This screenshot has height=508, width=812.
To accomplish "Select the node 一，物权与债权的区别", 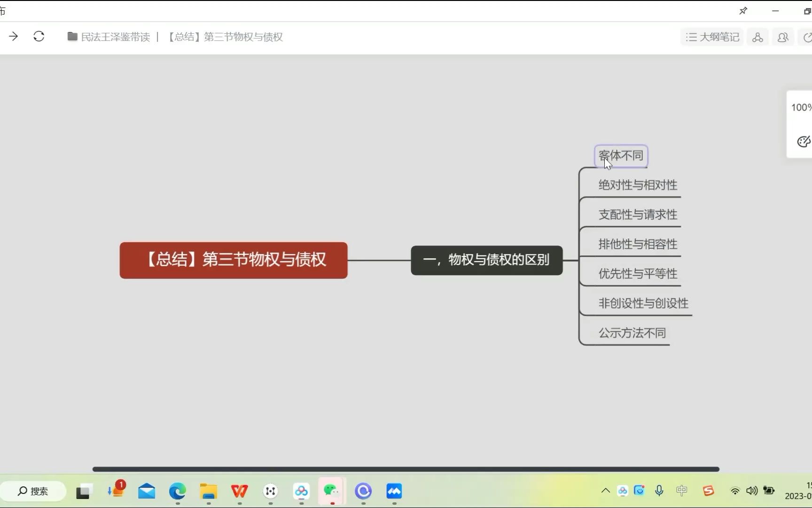I will 486,260.
